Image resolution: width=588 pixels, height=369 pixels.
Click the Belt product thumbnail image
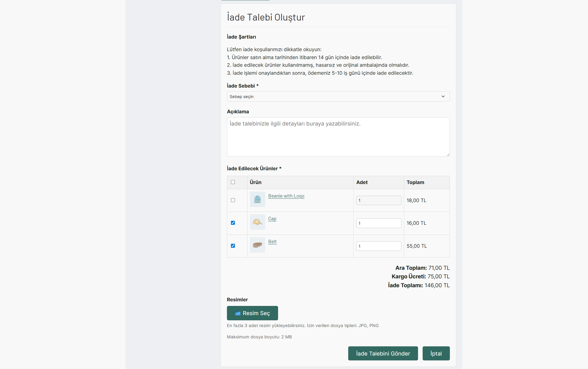pyautogui.click(x=257, y=245)
